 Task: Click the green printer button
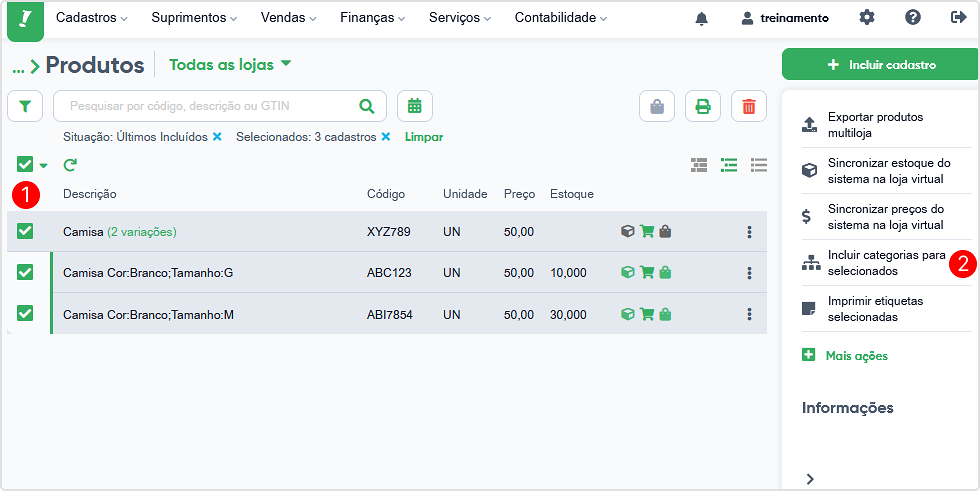point(703,106)
